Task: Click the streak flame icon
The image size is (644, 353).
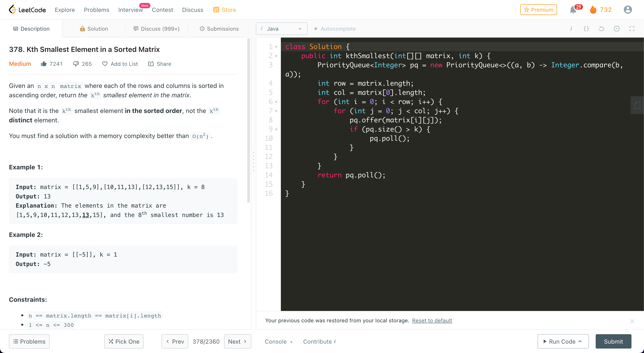Action: click(593, 10)
